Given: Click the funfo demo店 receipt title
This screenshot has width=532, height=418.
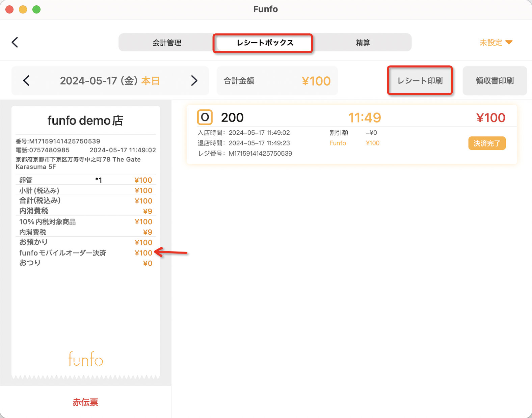Looking at the screenshot, I should (x=85, y=120).
